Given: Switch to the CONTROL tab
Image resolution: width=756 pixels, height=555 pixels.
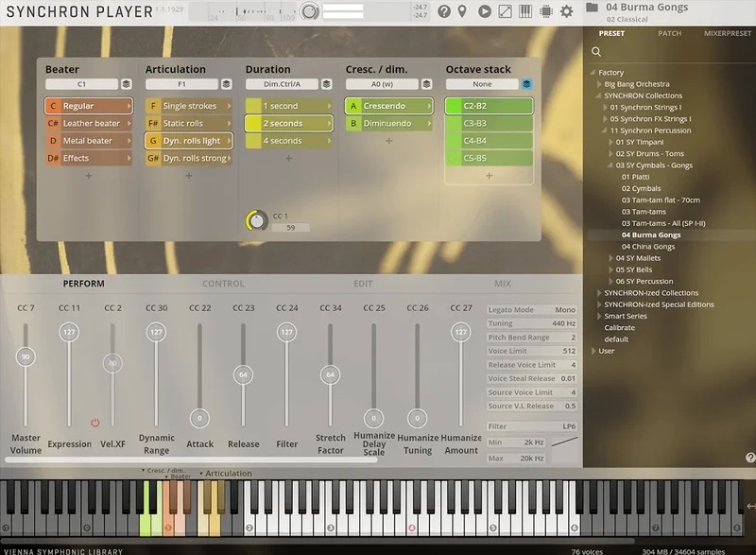Looking at the screenshot, I should (x=223, y=284).
